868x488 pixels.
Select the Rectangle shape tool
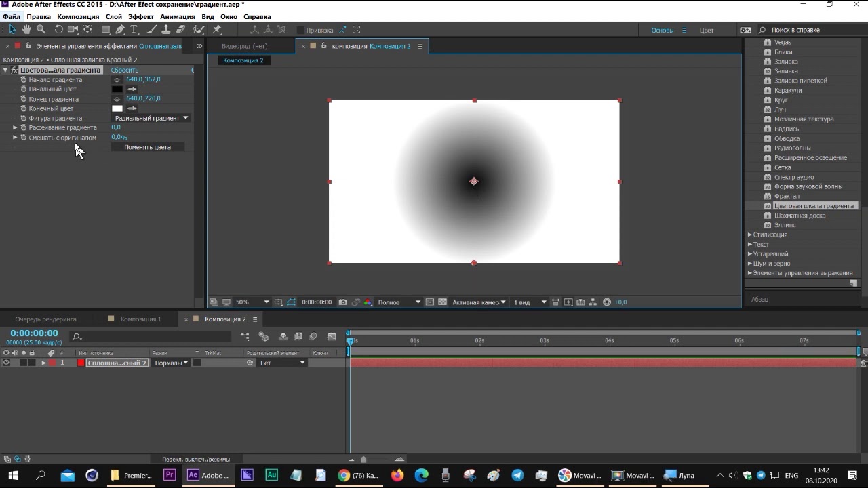point(106,29)
